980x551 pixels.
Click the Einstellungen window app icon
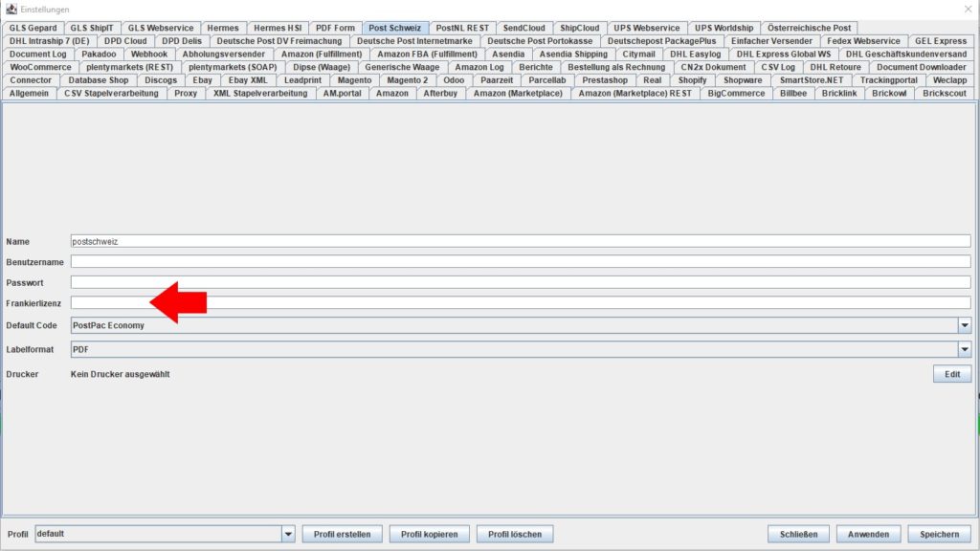(x=11, y=9)
